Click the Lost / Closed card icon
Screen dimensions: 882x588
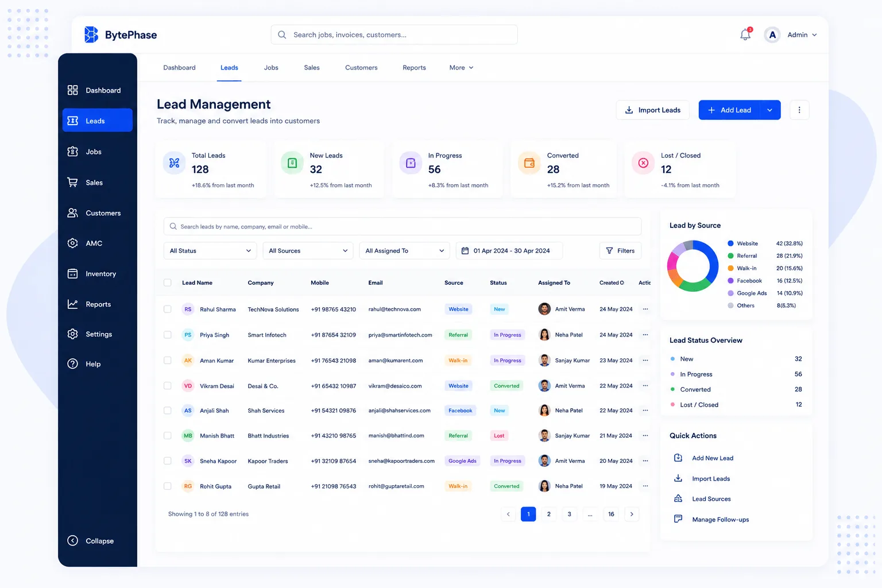(643, 163)
